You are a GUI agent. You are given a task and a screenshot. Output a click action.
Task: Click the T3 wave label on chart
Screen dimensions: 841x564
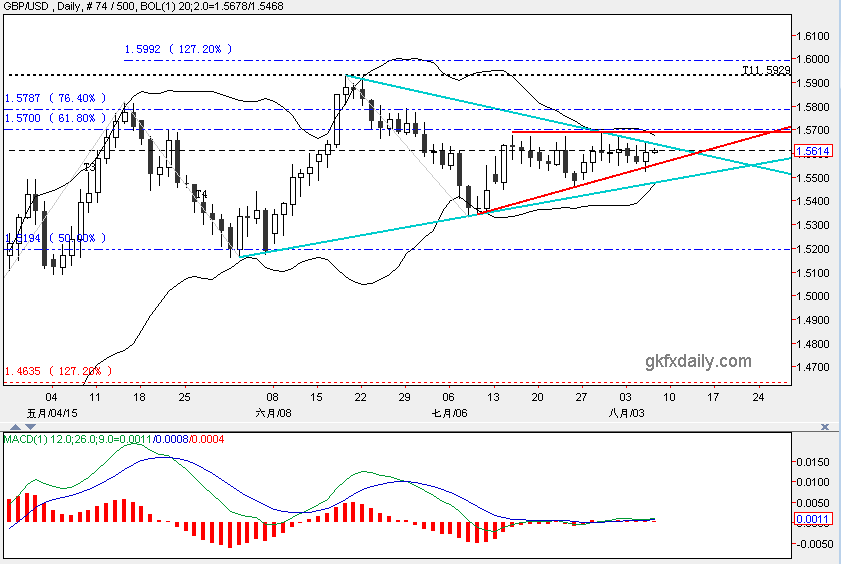(x=90, y=168)
